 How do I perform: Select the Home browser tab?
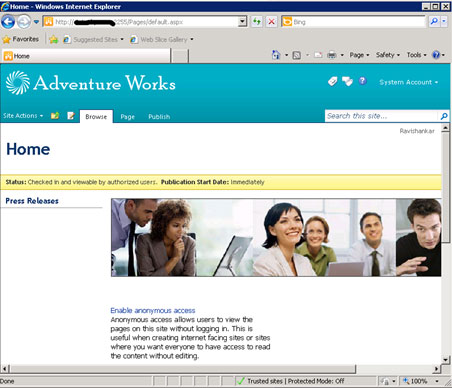86,56
